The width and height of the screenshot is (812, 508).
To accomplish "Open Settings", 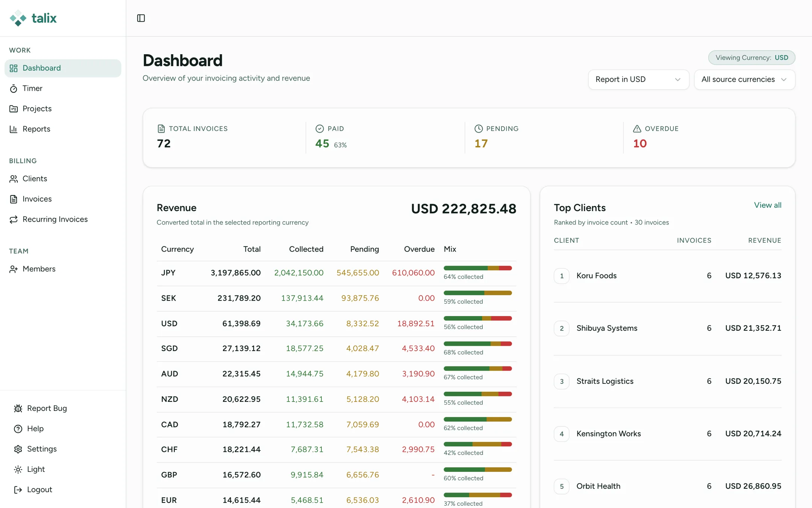I will point(63,449).
